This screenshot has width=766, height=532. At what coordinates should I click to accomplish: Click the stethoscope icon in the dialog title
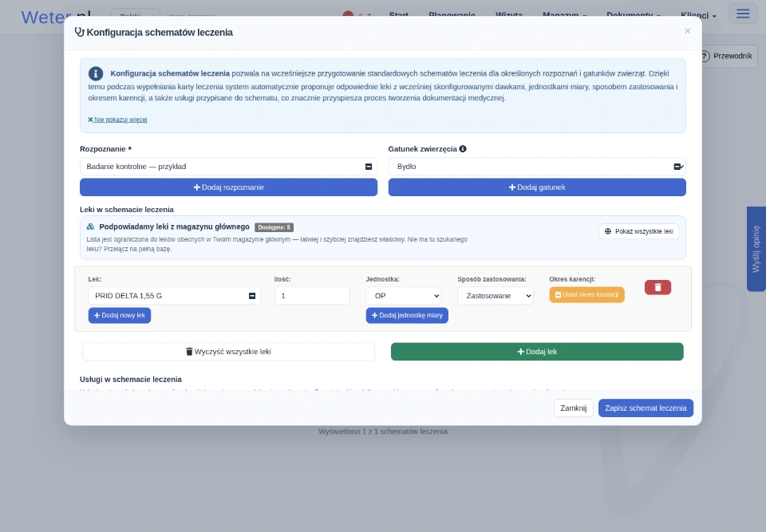[x=79, y=32]
